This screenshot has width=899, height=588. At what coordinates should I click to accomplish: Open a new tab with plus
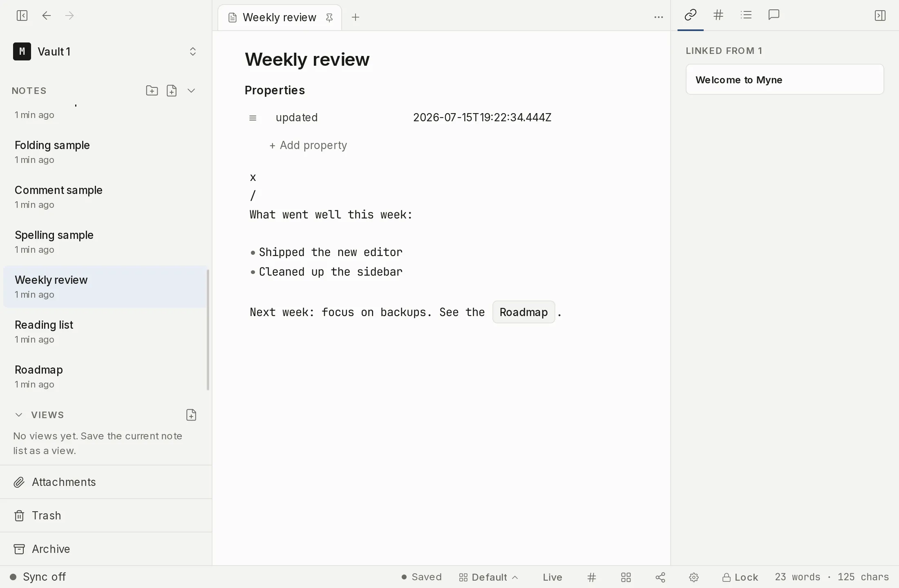(356, 17)
